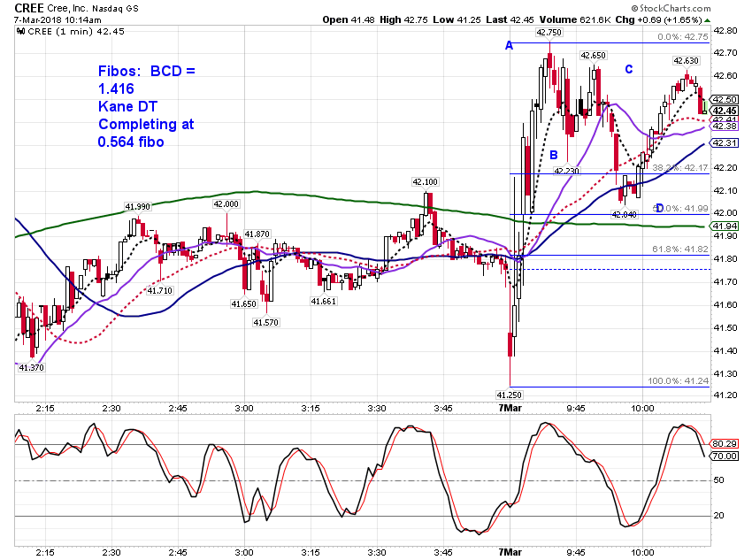752x560 pixels.
Task: Click the 41.990 price label
Action: 138,207
